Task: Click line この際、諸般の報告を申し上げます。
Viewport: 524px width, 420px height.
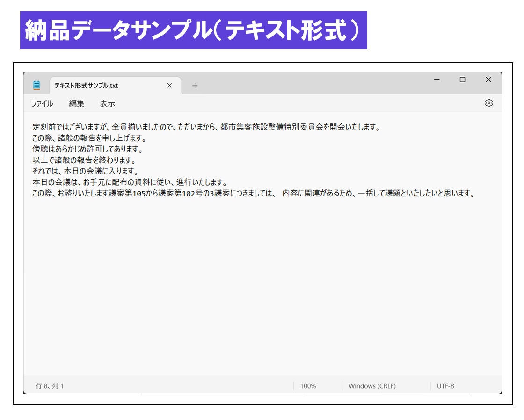Action: point(89,138)
